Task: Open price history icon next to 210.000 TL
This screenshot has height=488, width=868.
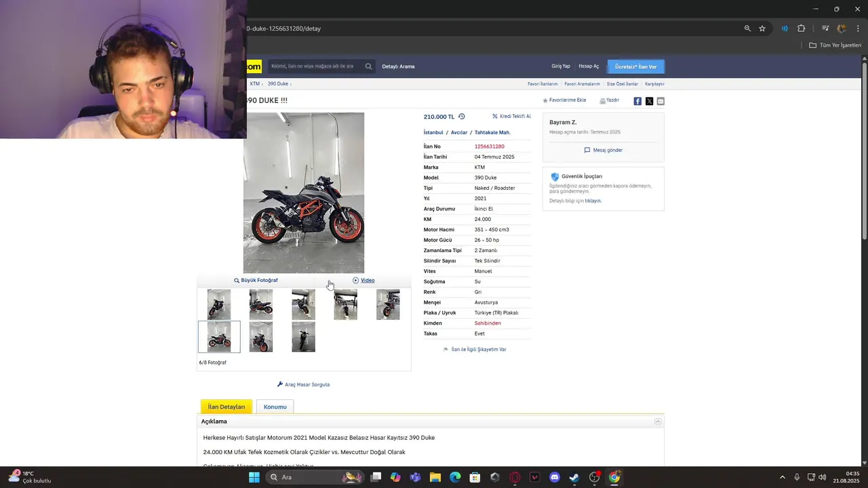Action: [462, 117]
